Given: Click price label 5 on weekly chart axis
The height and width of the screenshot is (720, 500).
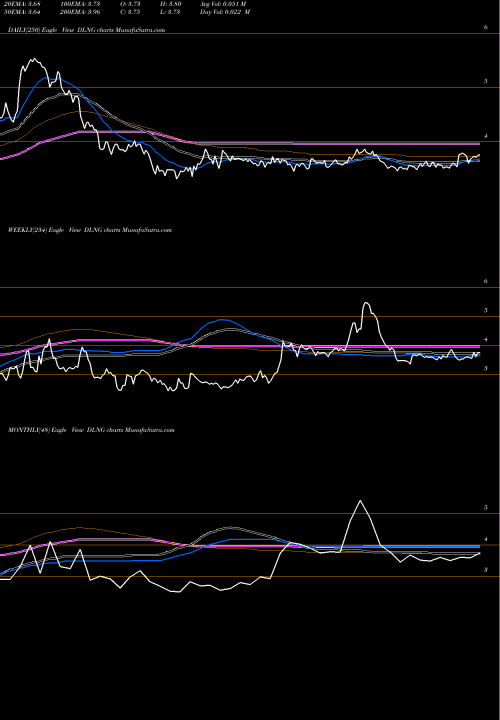Looking at the screenshot, I should (x=485, y=310).
